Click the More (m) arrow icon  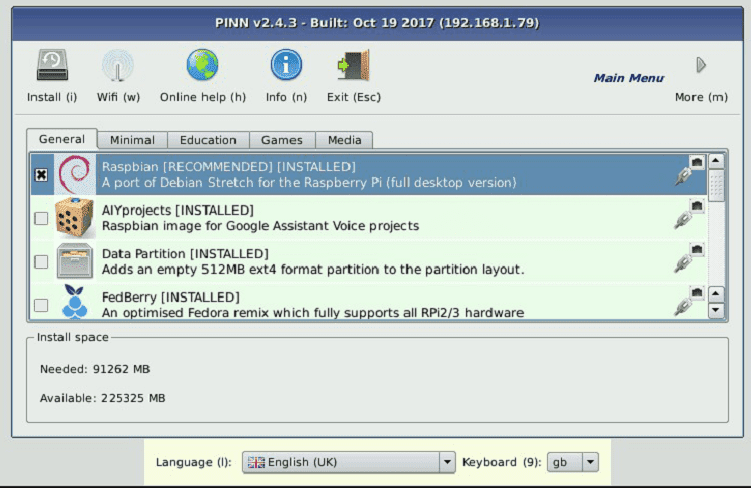(701, 65)
